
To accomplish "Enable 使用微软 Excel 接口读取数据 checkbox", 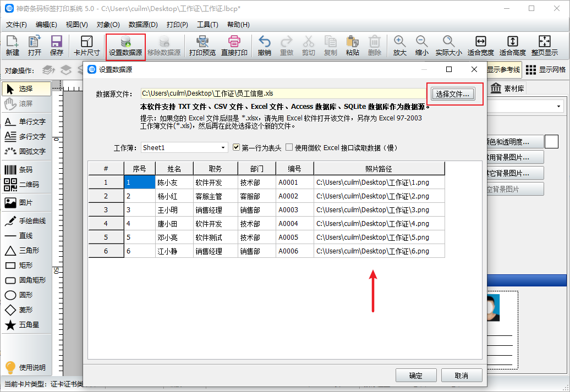I will [x=289, y=147].
